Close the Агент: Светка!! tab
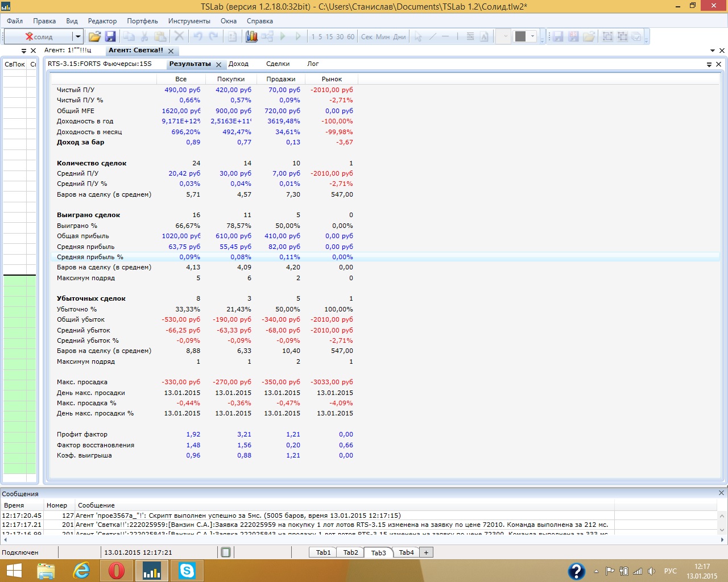This screenshot has height=582, width=728. (x=171, y=51)
